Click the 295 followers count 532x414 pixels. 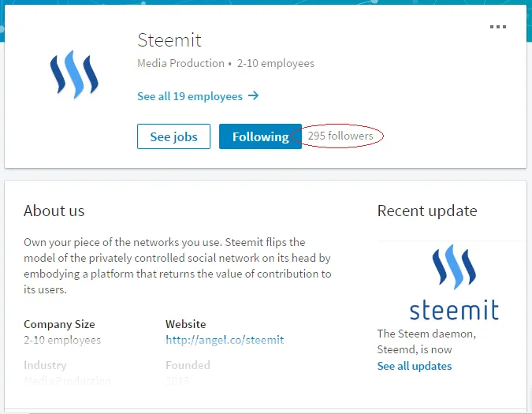(340, 136)
